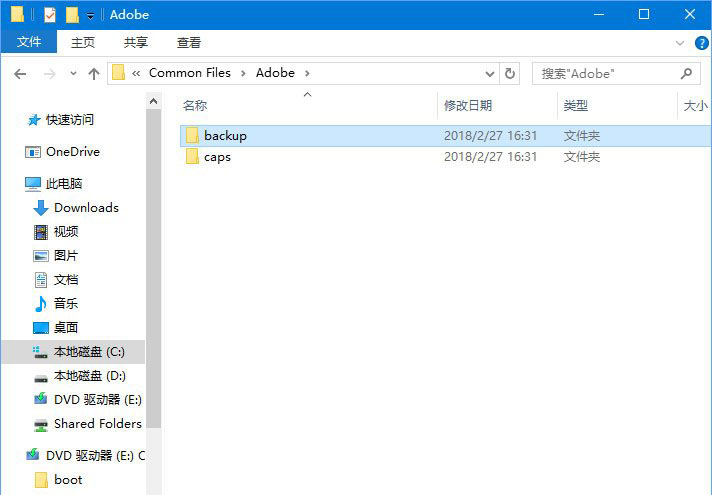This screenshot has height=495, width=712.
Task: Refresh the folder view
Action: coord(509,74)
